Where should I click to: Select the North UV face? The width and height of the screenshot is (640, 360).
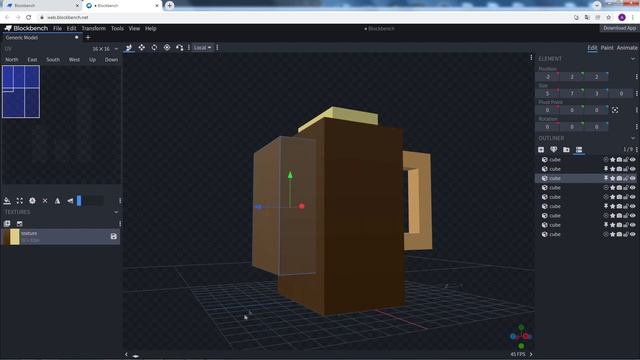pyautogui.click(x=12, y=60)
